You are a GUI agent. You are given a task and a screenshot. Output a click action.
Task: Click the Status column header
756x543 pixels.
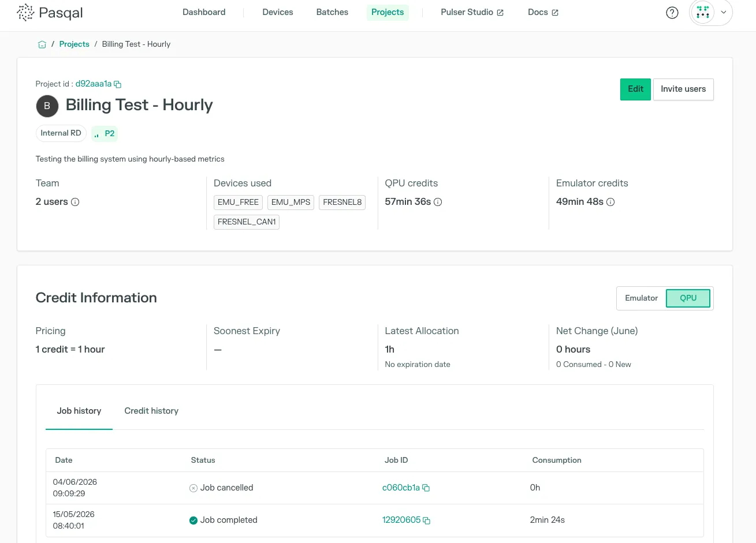coord(203,460)
